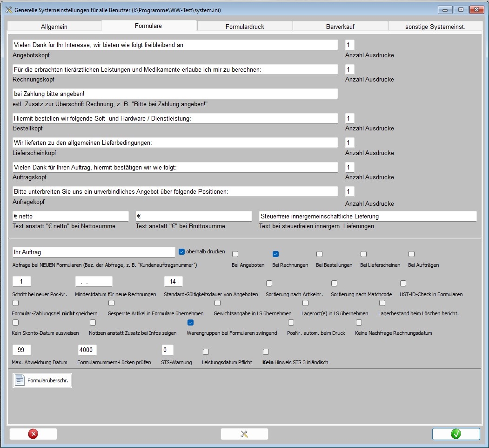Select the Formulare tab
The height and width of the screenshot is (448, 489).
tap(148, 26)
